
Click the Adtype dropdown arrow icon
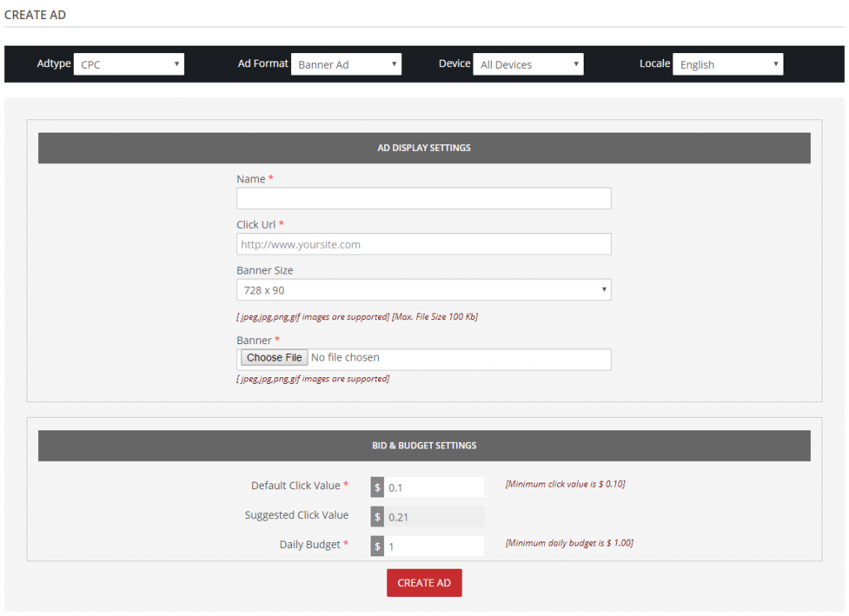click(177, 63)
